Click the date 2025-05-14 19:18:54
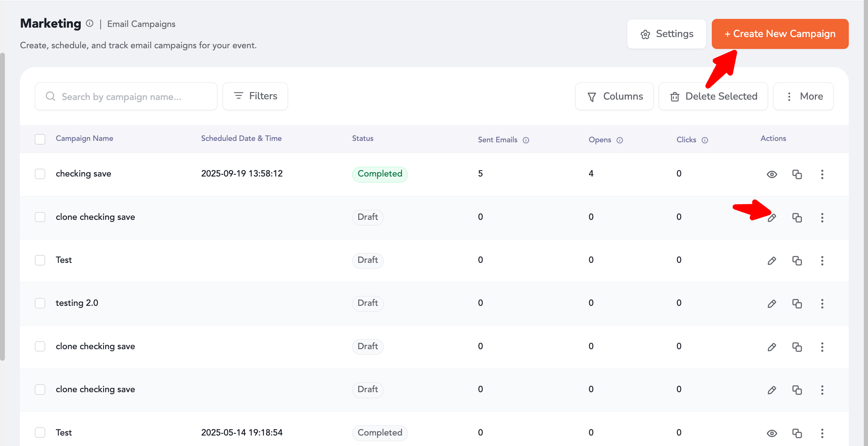The image size is (868, 446). pyautogui.click(x=242, y=433)
